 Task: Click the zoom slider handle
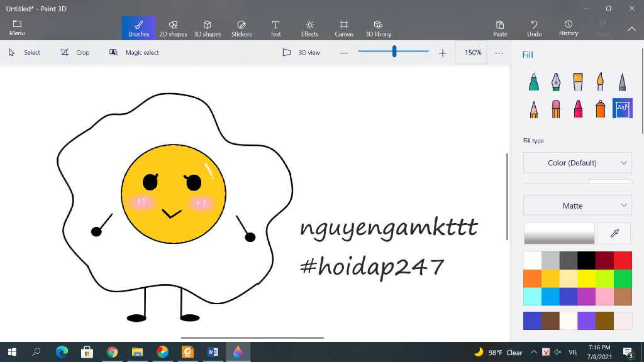394,52
